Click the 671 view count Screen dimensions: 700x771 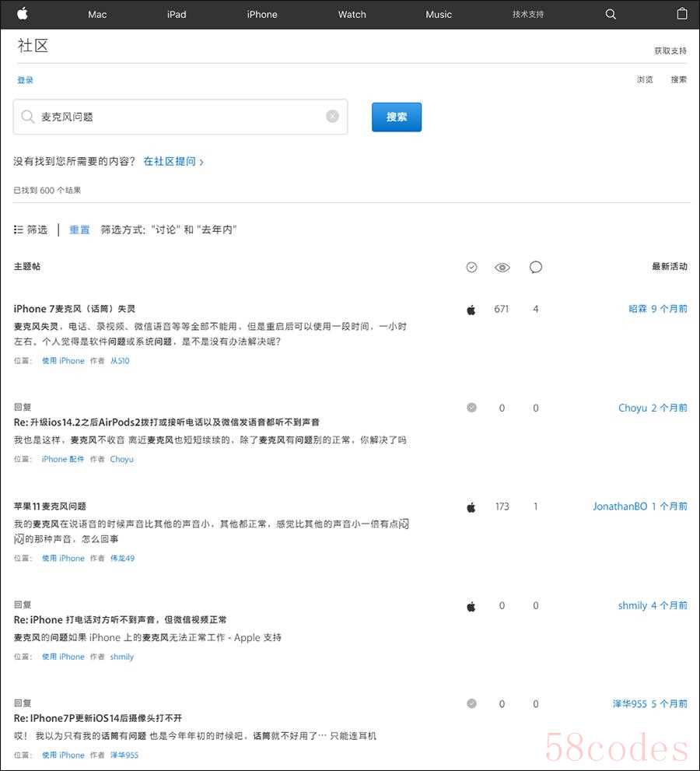(502, 309)
